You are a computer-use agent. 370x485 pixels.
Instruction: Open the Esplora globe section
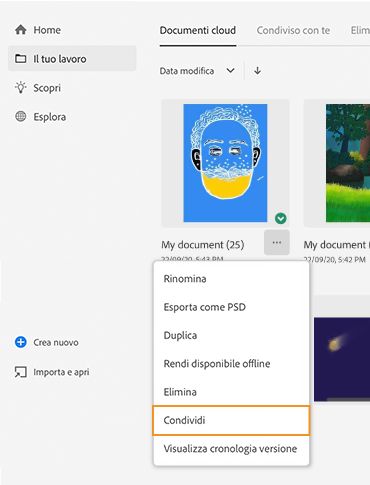click(x=41, y=117)
